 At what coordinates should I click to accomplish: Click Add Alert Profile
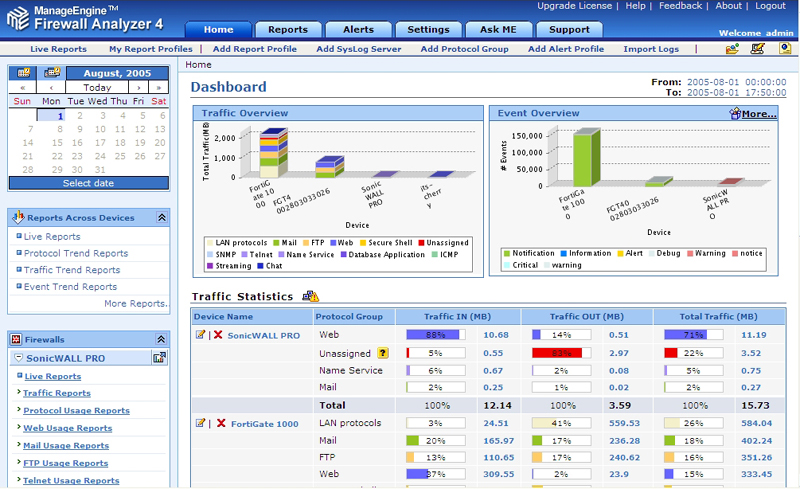click(566, 49)
